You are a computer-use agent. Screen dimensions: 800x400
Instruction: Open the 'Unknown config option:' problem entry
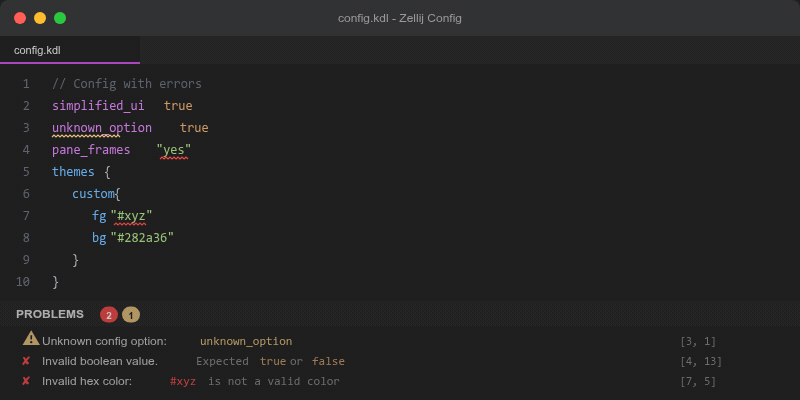(400, 341)
